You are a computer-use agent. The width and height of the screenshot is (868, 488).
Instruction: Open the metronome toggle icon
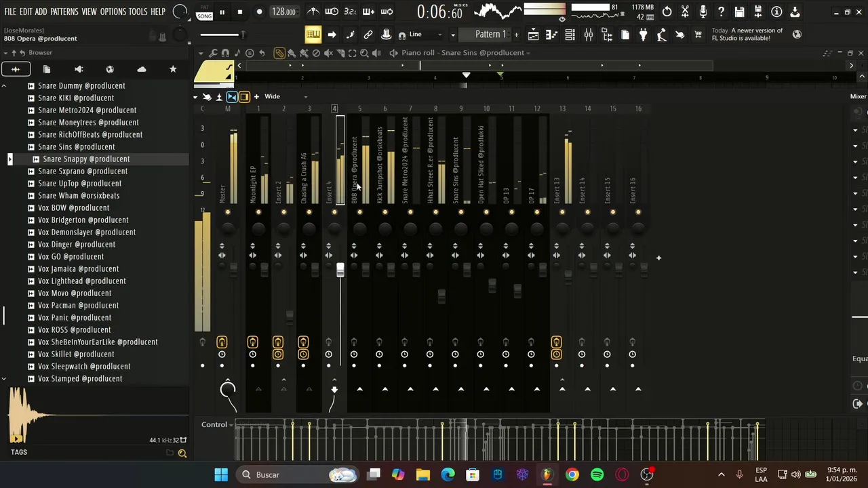point(313,12)
